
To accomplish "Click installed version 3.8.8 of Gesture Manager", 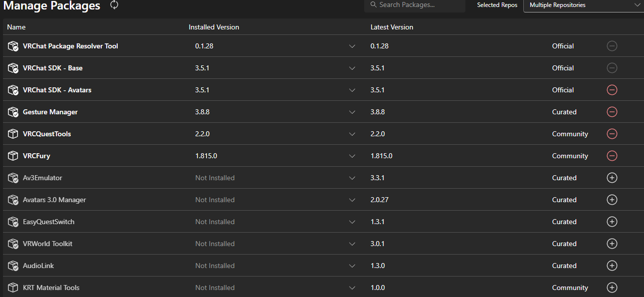I will [x=203, y=112].
